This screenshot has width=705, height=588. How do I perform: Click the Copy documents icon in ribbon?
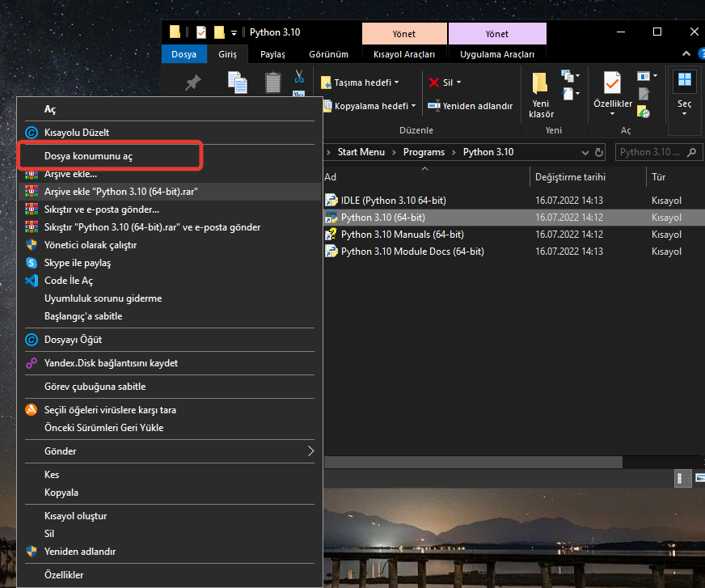click(237, 82)
